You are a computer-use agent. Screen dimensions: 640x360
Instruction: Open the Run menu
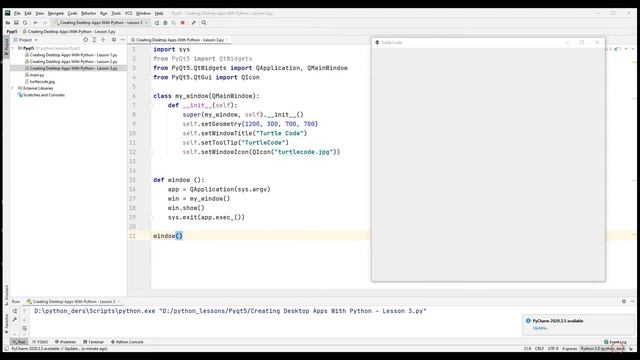tap(104, 13)
